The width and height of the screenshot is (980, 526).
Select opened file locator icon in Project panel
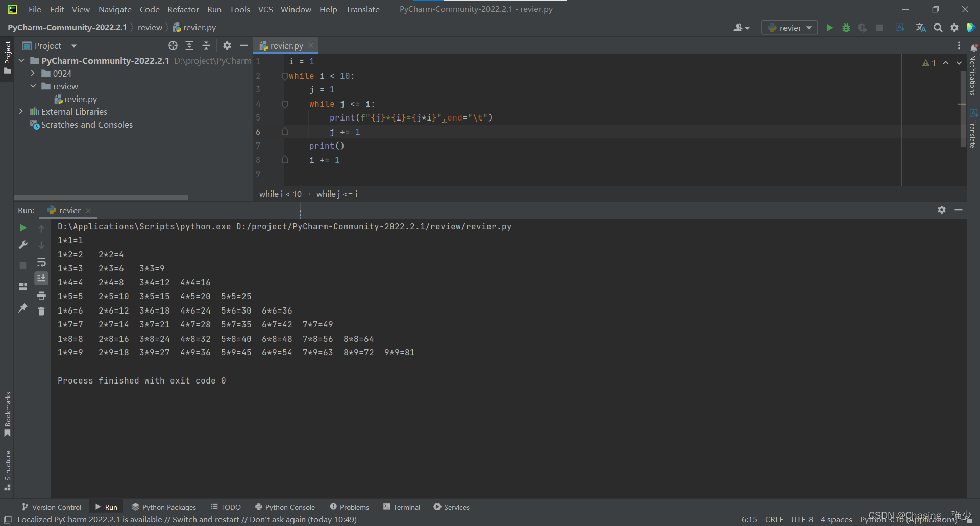point(173,45)
